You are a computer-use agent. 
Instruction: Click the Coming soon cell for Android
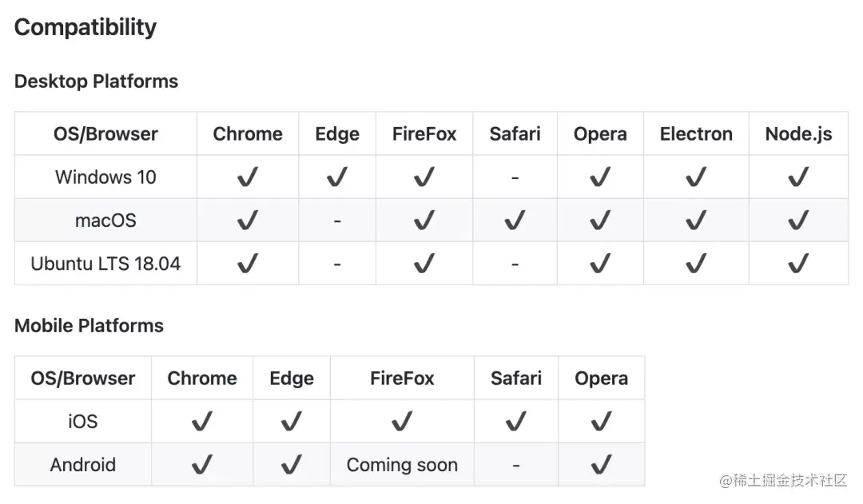pos(402,465)
